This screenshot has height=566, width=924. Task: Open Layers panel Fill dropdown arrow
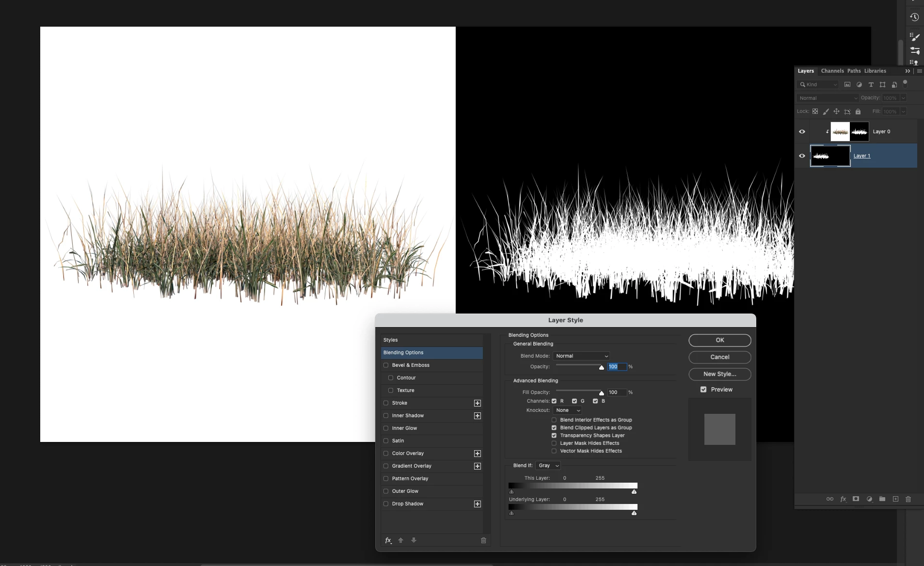point(903,111)
